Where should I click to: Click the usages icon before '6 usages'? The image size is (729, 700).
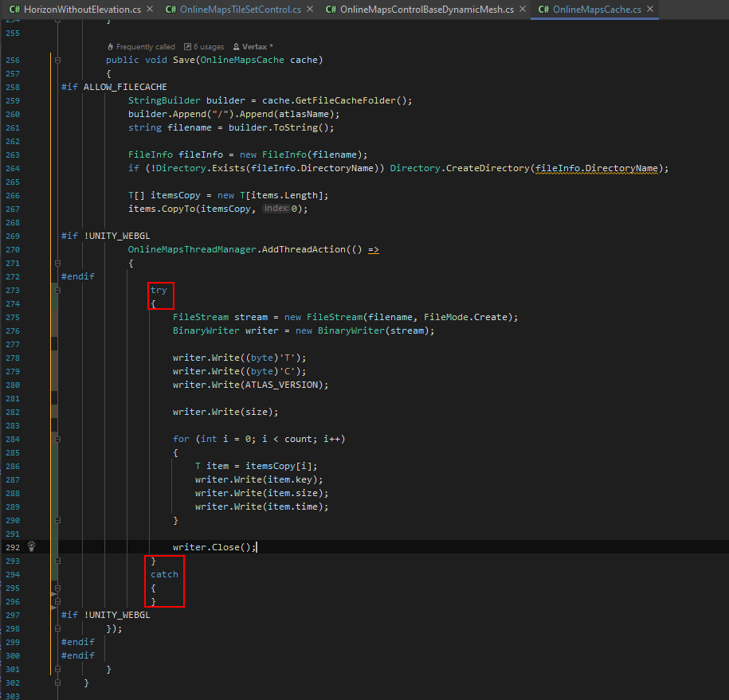(x=187, y=46)
